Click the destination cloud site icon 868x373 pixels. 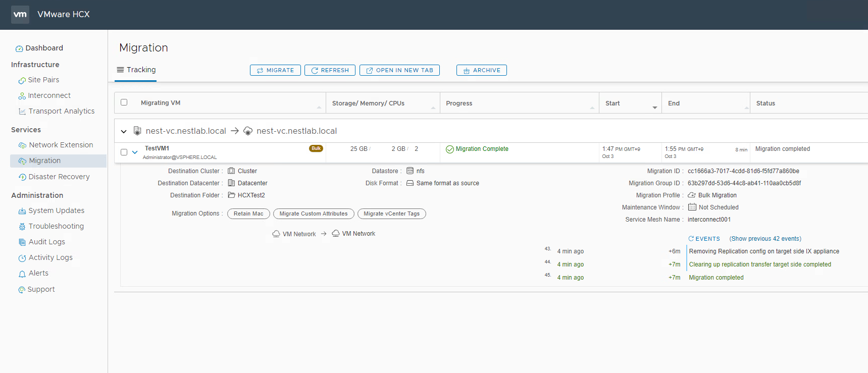pos(248,131)
